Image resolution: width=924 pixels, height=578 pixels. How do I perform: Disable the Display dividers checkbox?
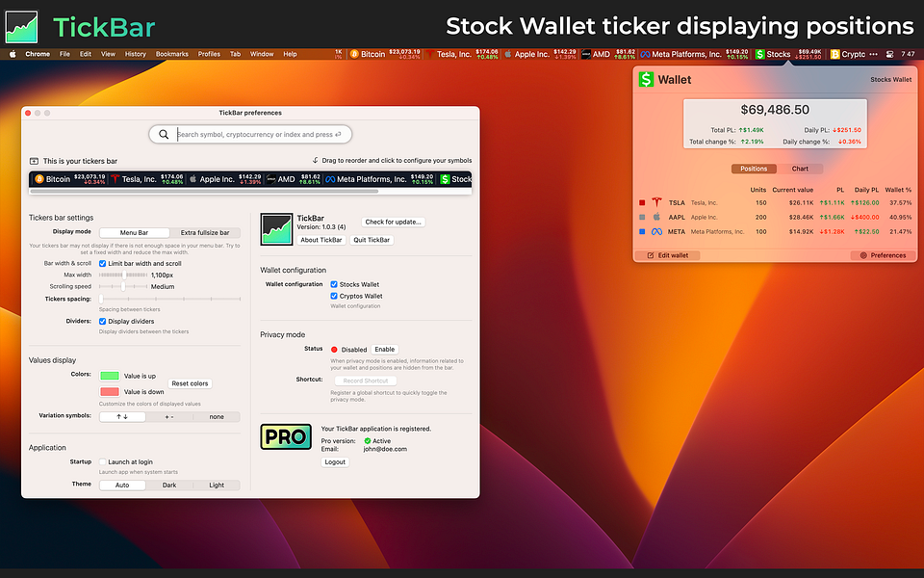tap(104, 321)
